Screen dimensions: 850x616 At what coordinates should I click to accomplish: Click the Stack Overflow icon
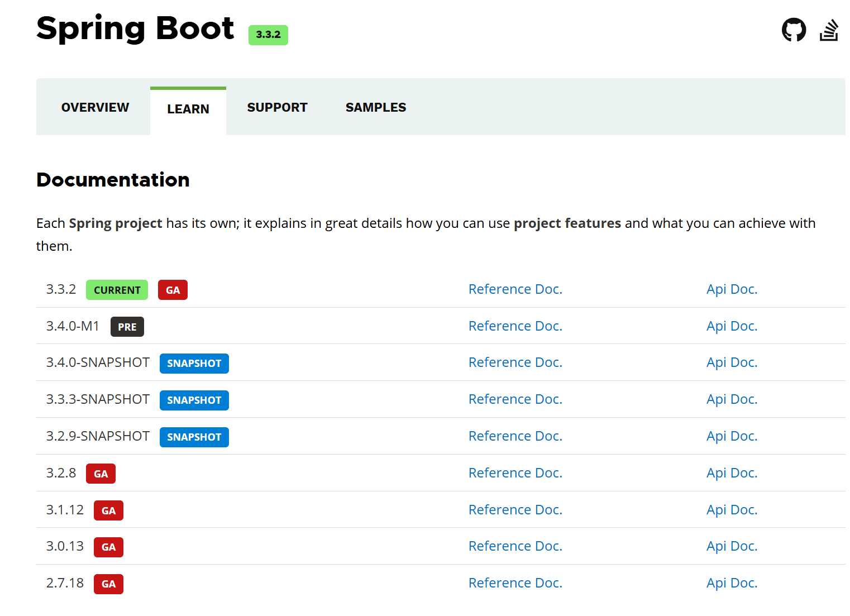829,30
